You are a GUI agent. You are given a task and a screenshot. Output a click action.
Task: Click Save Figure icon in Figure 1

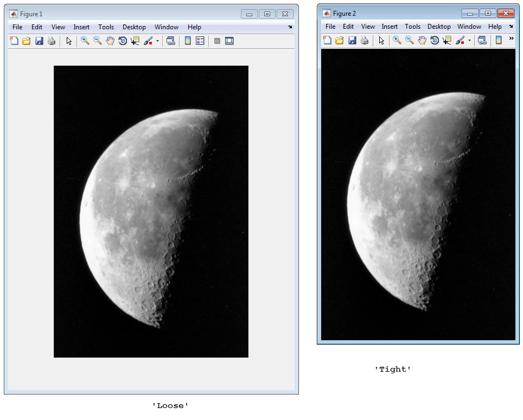(39, 41)
